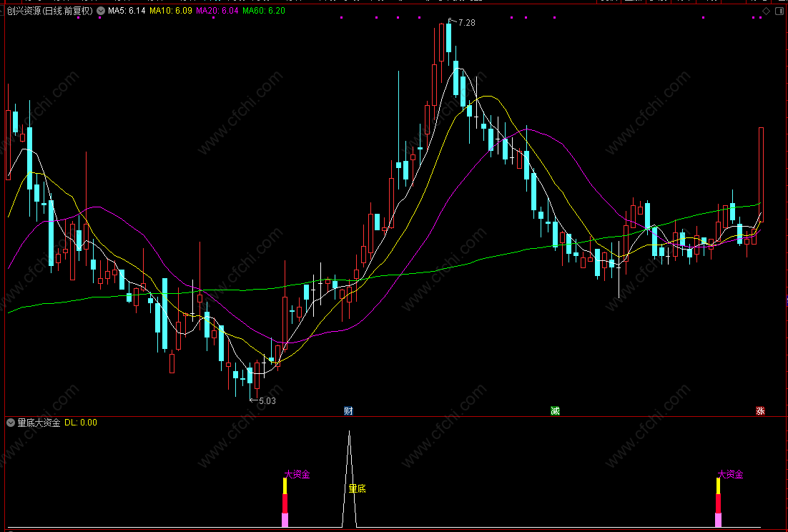Viewport: 788px width, 532px height.
Task: Expand the 量底大资金 indicator options arrow
Action: 11,423
